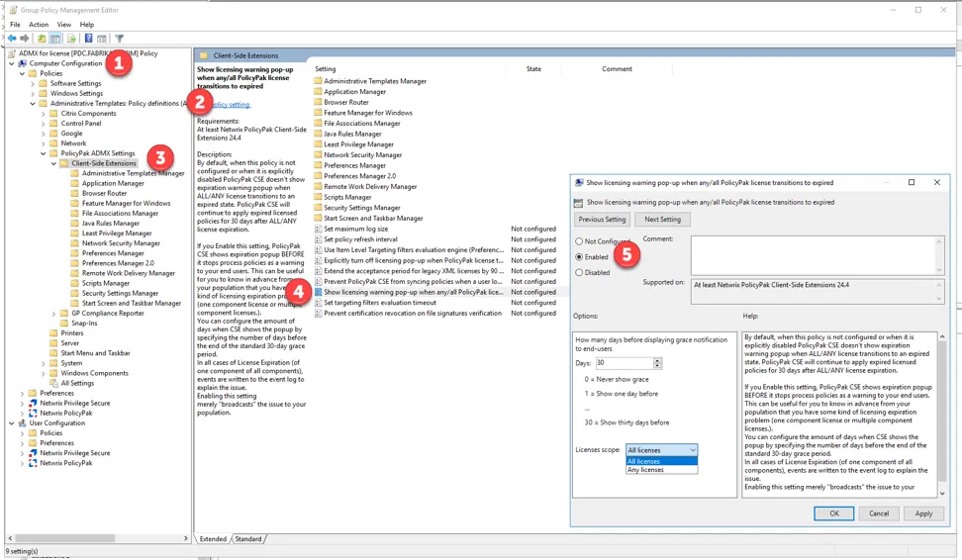This screenshot has height=560, width=962.
Task: Open the Action menu
Action: click(39, 24)
